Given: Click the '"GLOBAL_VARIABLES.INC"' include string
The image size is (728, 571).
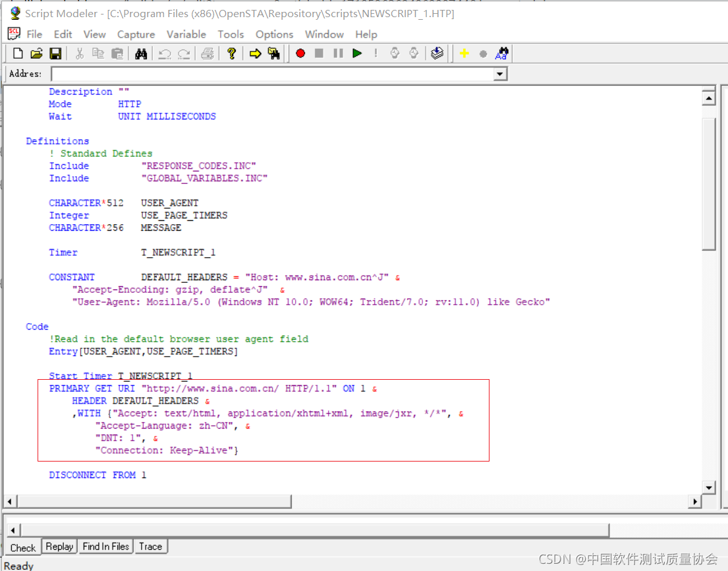Looking at the screenshot, I should tap(204, 179).
